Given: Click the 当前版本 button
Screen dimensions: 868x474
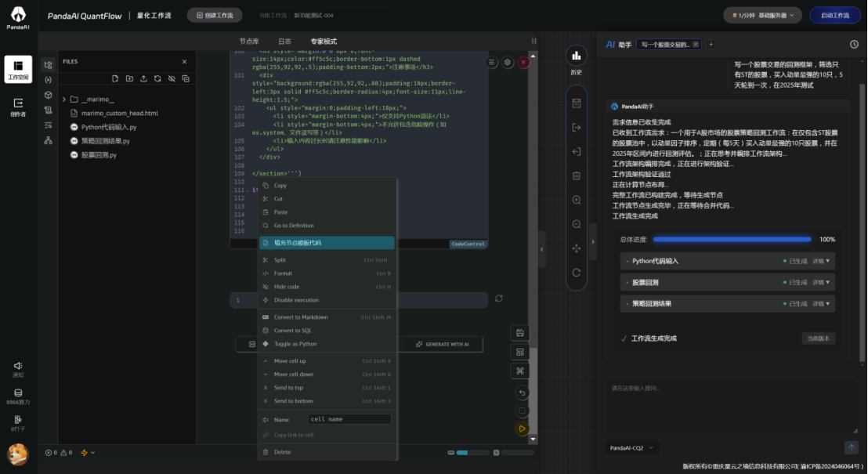Looking at the screenshot, I should [x=818, y=338].
